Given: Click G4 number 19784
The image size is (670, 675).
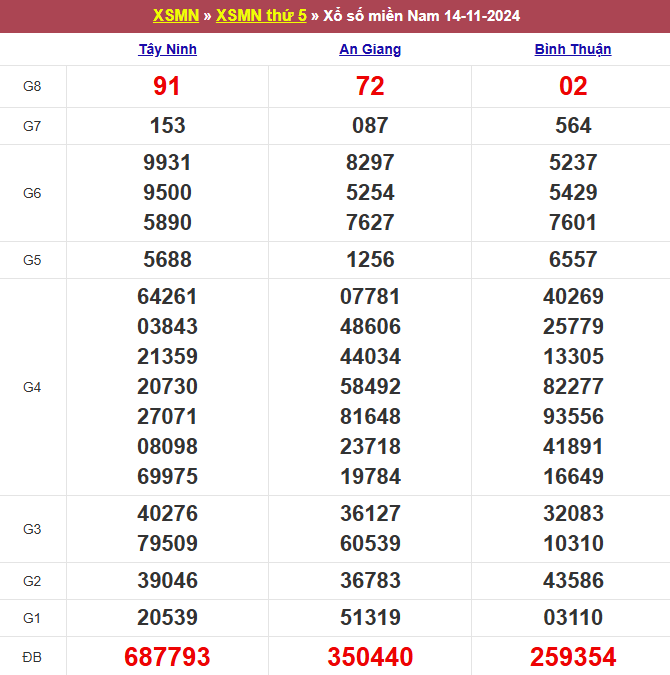Looking at the screenshot, I should click(370, 477).
